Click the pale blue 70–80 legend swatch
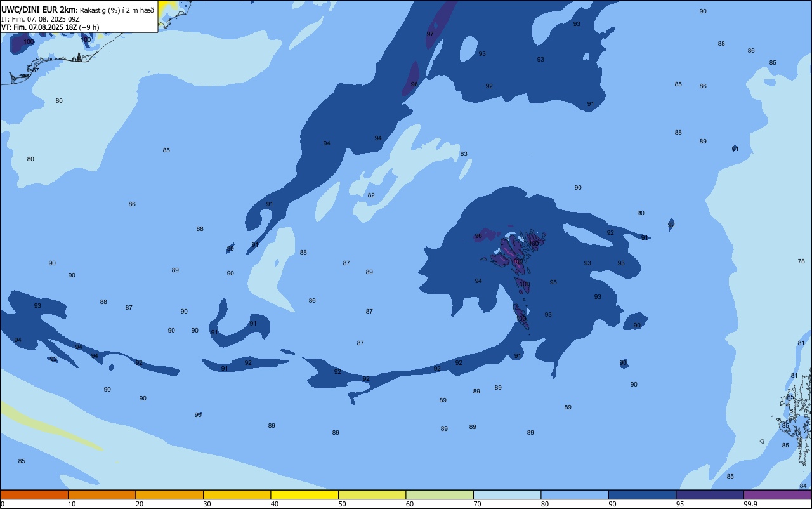The height and width of the screenshot is (509, 812). pyautogui.click(x=507, y=494)
